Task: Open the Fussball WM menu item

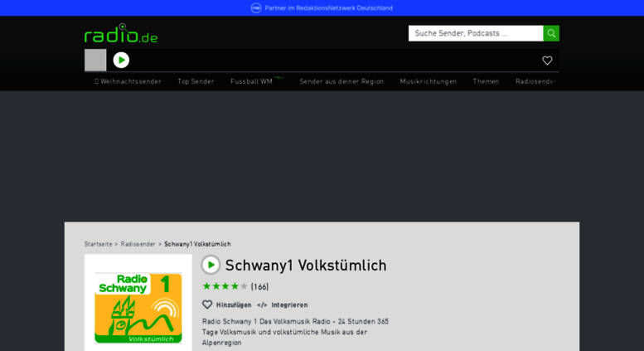Action: pyautogui.click(x=251, y=81)
